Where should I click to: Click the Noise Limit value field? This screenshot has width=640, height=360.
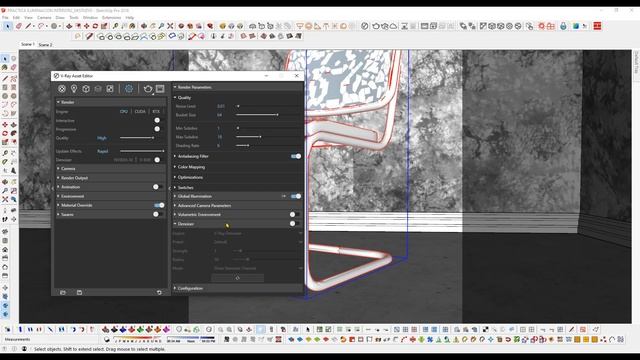click(221, 106)
